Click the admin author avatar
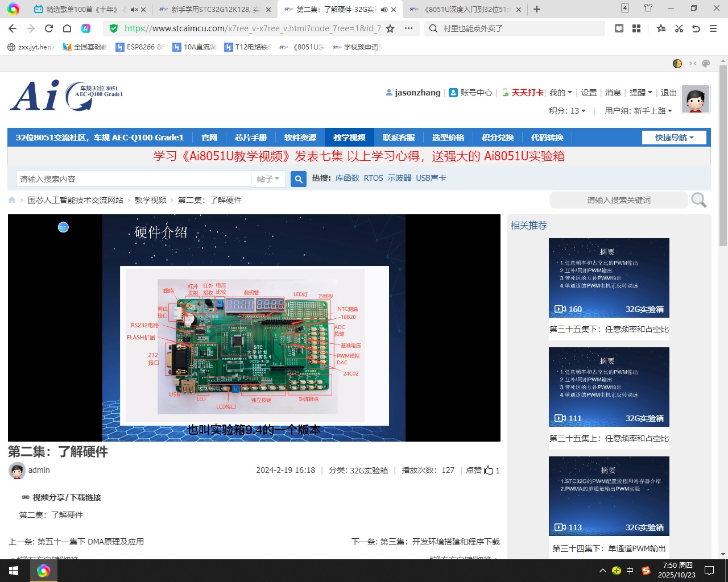 point(17,471)
